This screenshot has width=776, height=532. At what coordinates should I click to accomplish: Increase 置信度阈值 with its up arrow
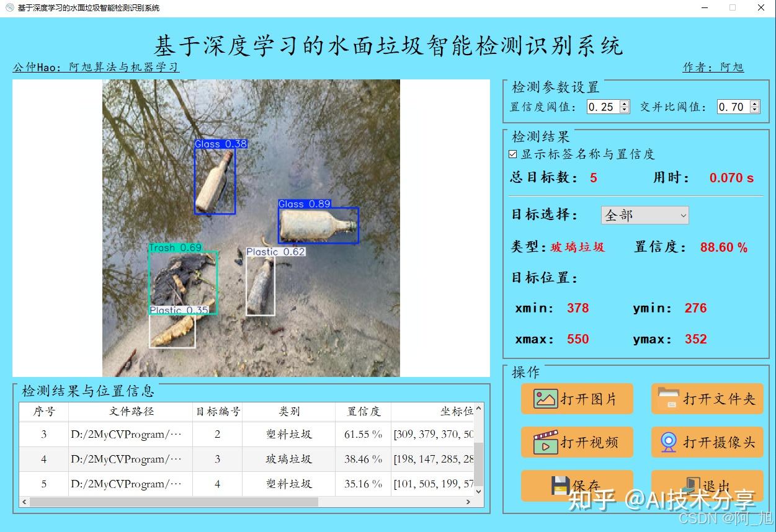pyautogui.click(x=624, y=104)
